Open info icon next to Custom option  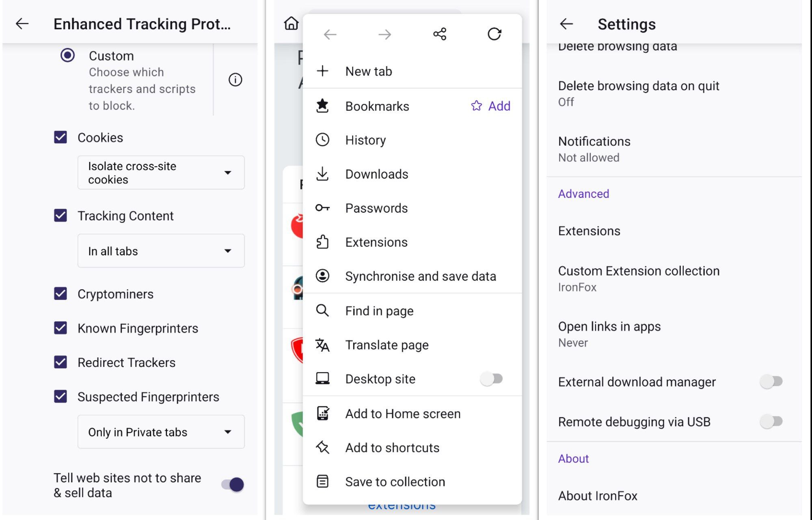click(235, 80)
